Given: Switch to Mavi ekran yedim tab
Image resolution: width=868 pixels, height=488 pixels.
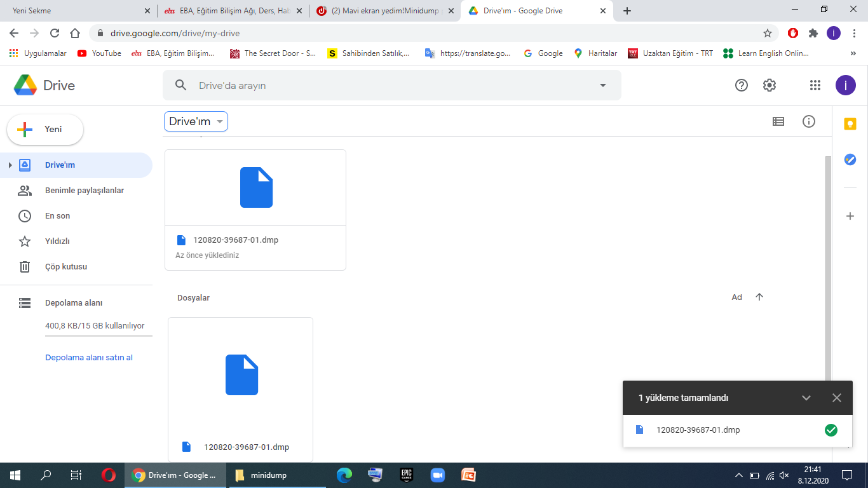Looking at the screenshot, I should (385, 11).
